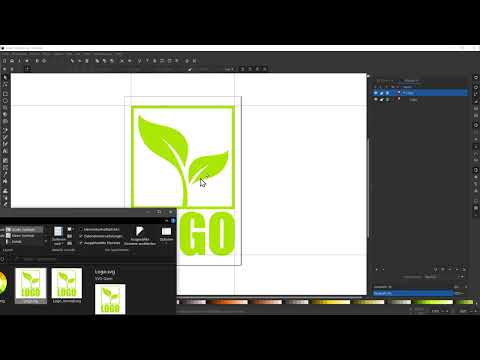Expand the Explorer ribbon collapse arrow

pyautogui.click(x=166, y=221)
